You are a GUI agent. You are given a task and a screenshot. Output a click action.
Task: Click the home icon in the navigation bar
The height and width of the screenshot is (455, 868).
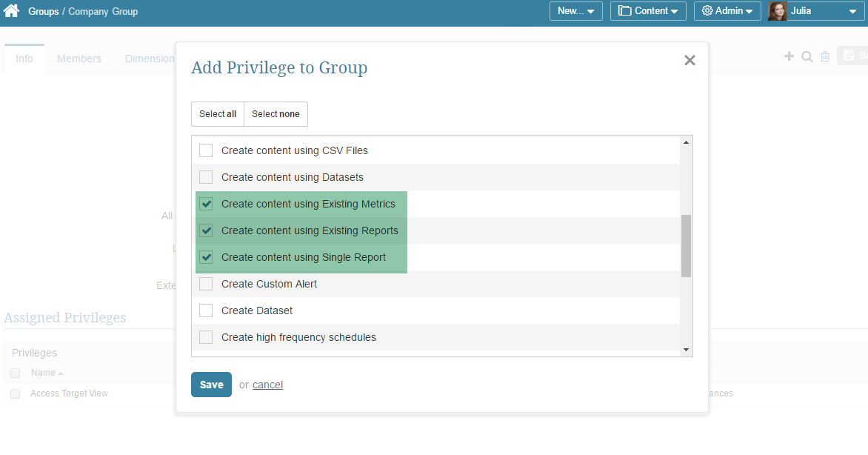tap(10, 11)
